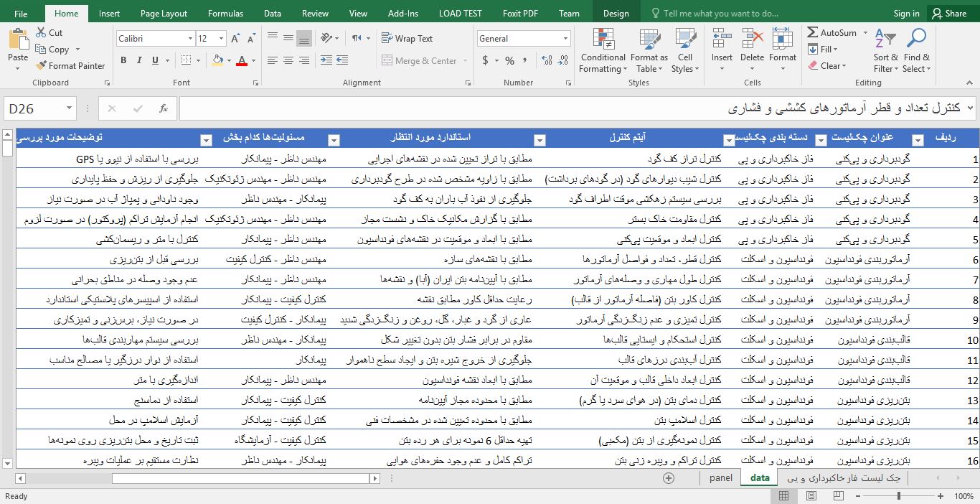The width and height of the screenshot is (980, 504).
Task: Expand the font name Calibri dropdown
Action: [190, 39]
